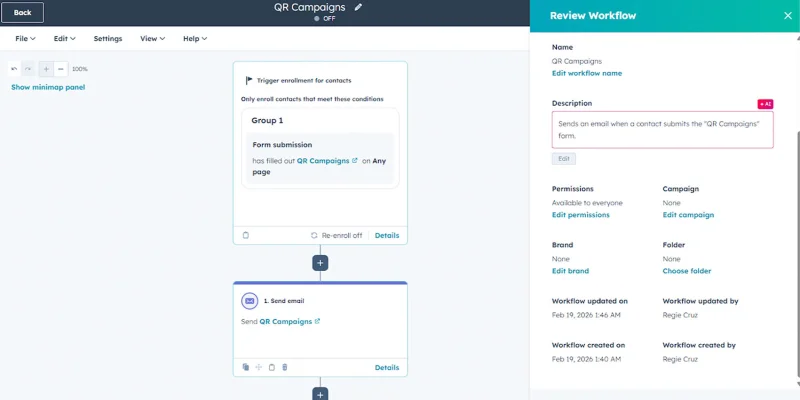Add action with plus button below trigger
The height and width of the screenshot is (400, 800).
click(x=320, y=263)
